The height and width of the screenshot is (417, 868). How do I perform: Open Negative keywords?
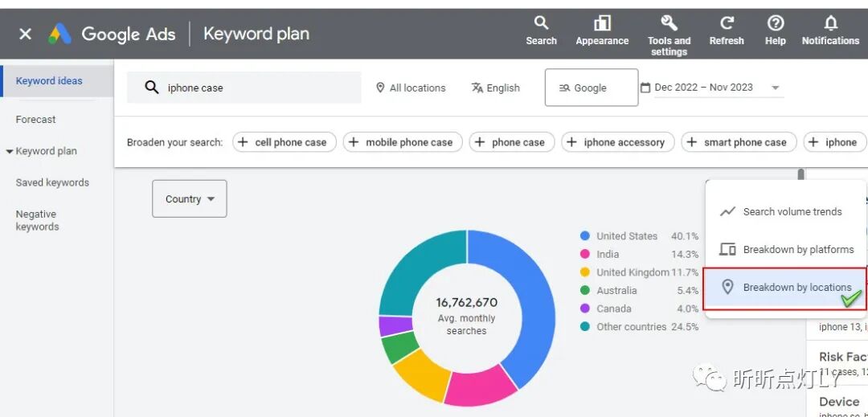click(37, 220)
